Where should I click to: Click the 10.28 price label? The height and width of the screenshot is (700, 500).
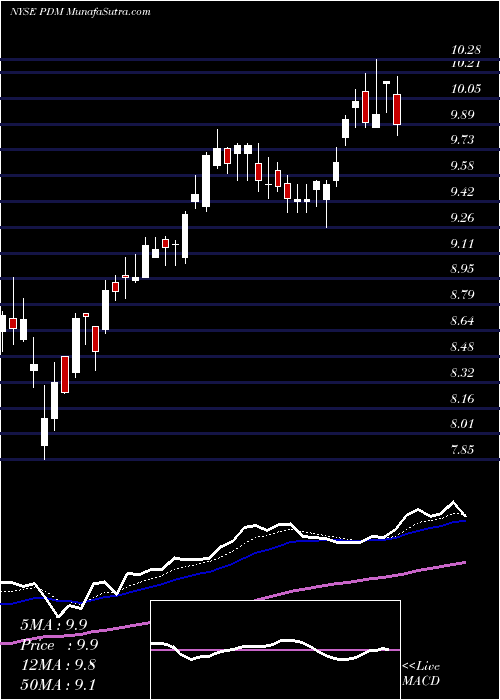coord(466,50)
